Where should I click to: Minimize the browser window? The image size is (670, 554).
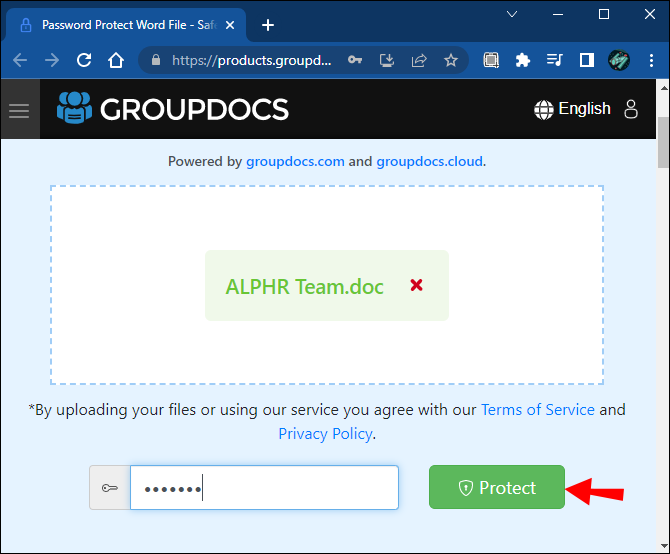[558, 15]
